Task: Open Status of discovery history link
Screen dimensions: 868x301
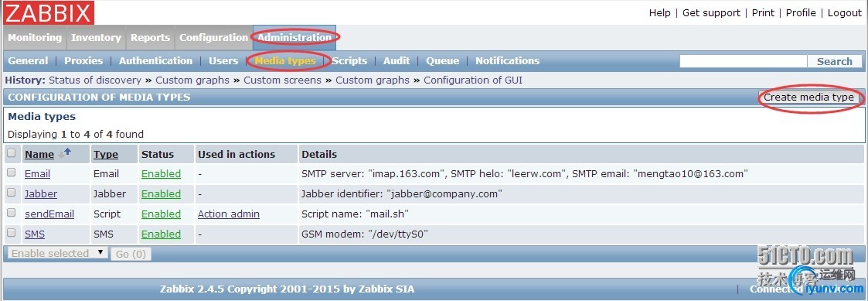Action: coord(94,80)
